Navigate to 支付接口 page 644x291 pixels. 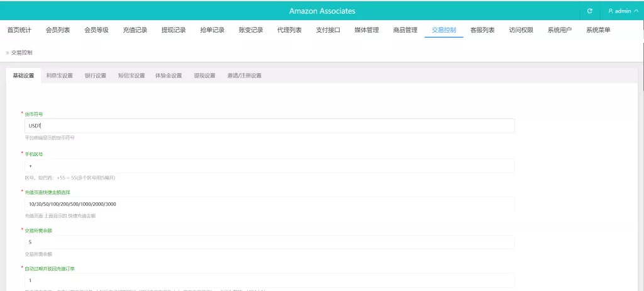[x=328, y=30]
